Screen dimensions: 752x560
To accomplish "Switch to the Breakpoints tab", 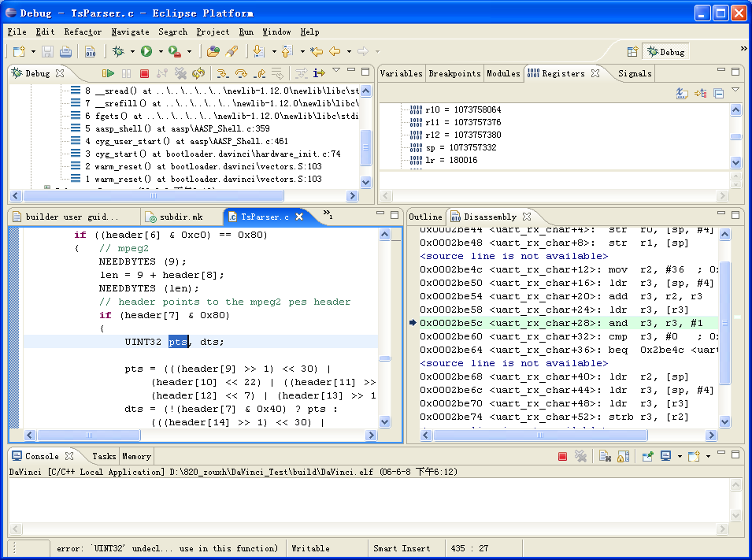I will [455, 73].
